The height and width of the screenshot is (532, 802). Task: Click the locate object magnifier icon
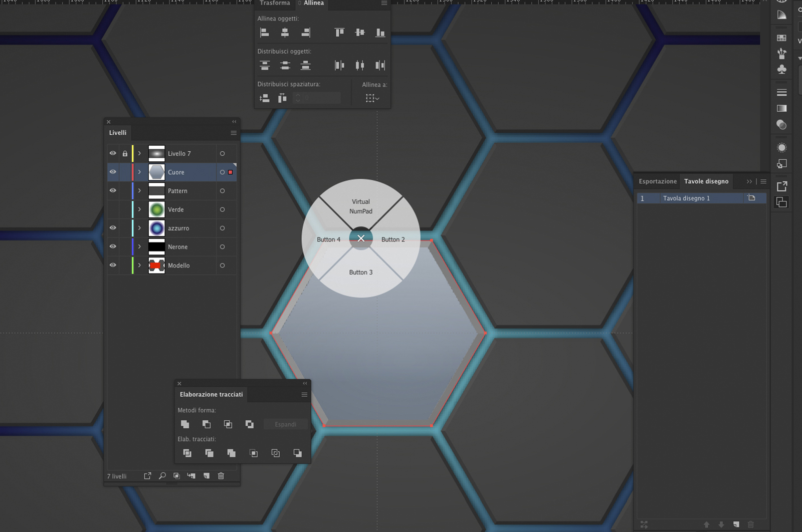point(162,476)
